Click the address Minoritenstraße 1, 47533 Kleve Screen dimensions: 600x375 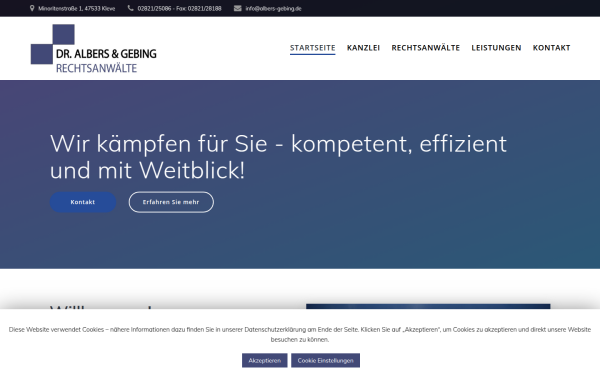coord(77,8)
